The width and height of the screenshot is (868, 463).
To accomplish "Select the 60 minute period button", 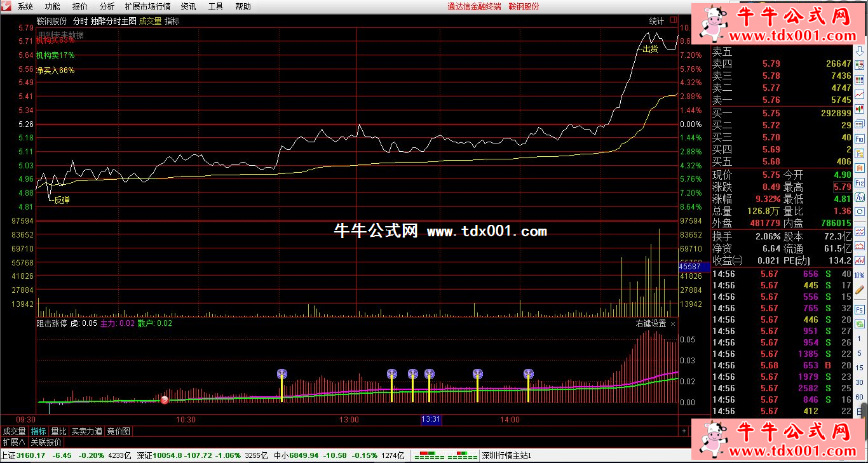I will 860,398.
